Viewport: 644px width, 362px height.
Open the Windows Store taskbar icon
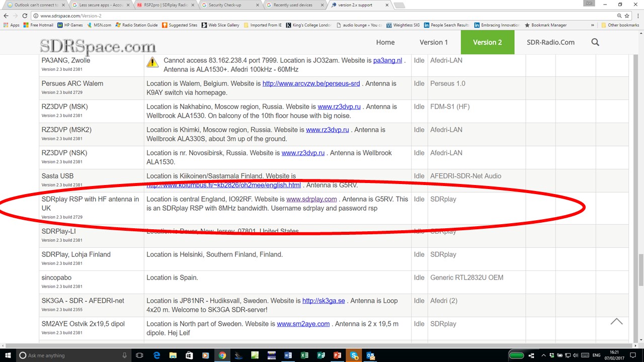click(189, 355)
